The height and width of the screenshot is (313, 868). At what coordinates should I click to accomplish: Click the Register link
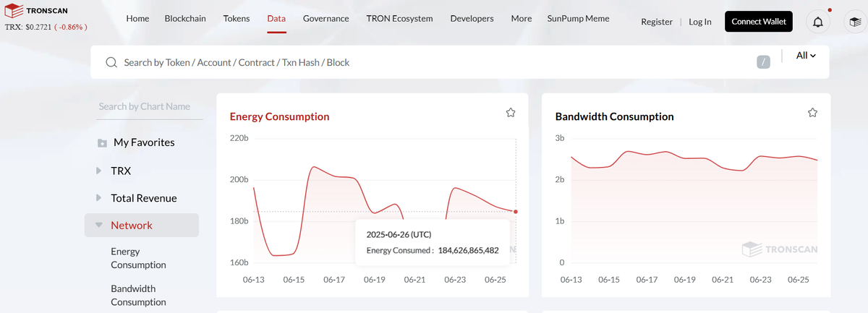click(x=657, y=22)
